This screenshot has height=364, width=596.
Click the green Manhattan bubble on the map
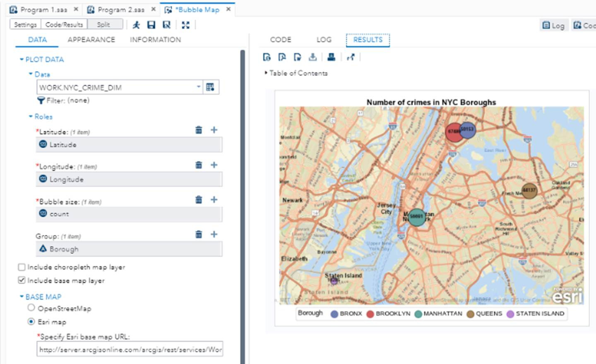[417, 217]
